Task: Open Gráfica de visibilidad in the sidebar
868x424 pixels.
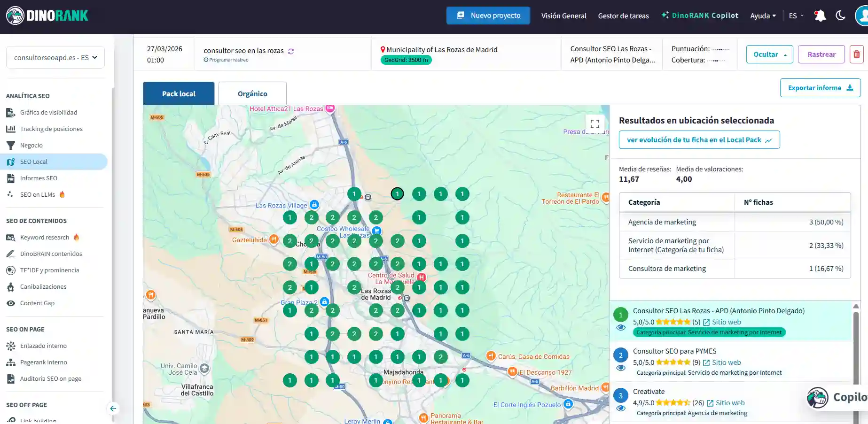Action: 48,112
